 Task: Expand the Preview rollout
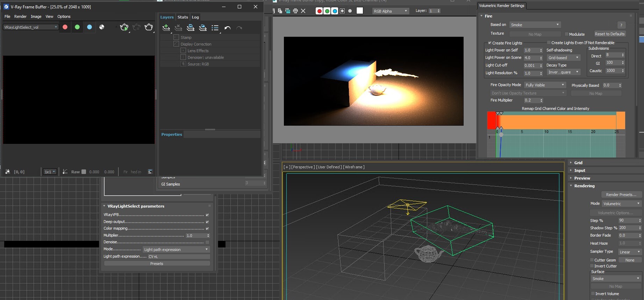coord(582,178)
